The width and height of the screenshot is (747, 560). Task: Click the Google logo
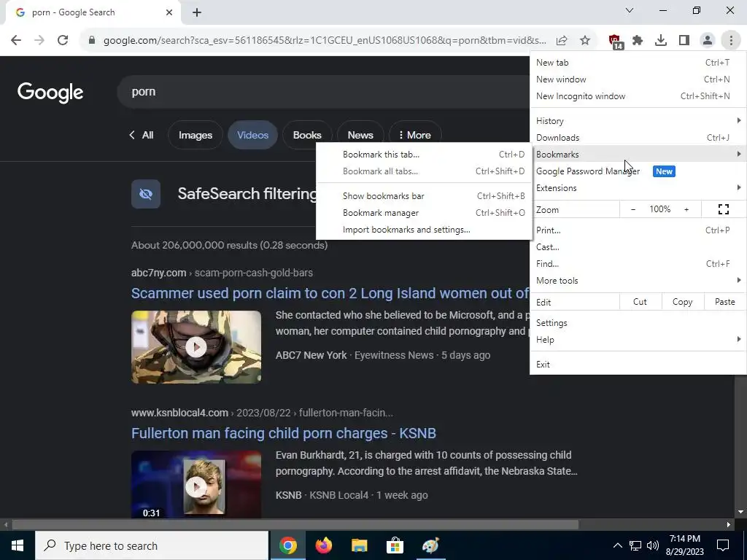click(x=50, y=92)
